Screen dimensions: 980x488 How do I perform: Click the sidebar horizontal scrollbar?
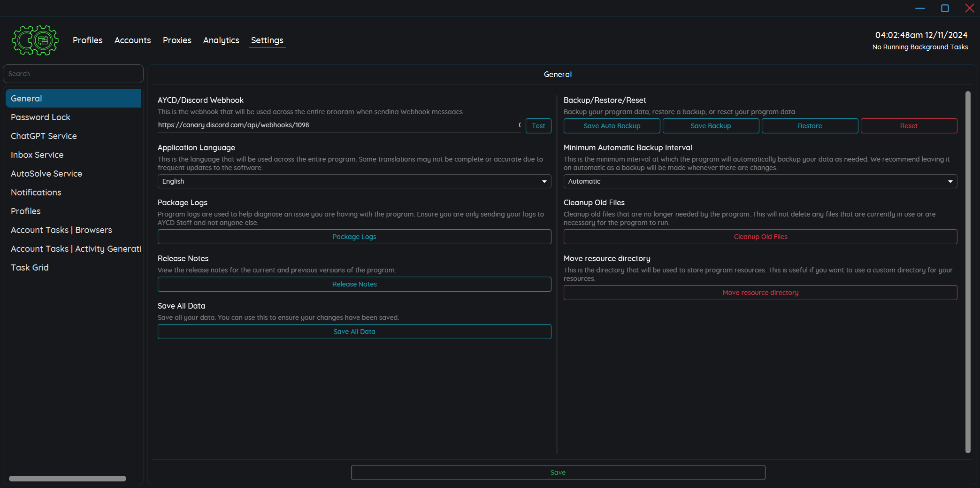coord(68,479)
